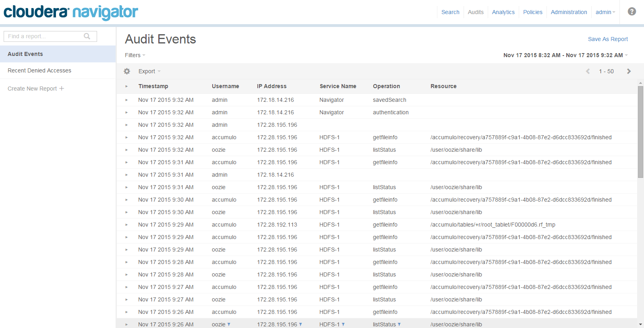Screen dimensions: 644x328
Task: Open the Filters dropdown
Action: (135, 55)
